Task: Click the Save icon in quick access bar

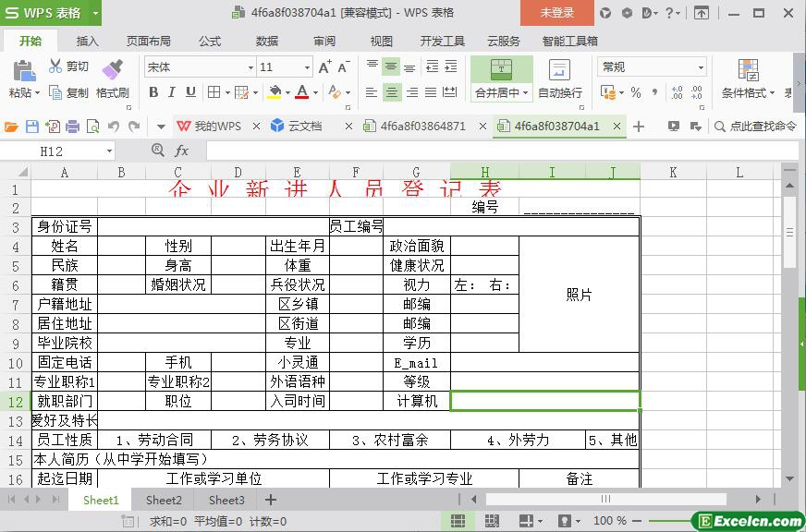Action: click(31, 127)
